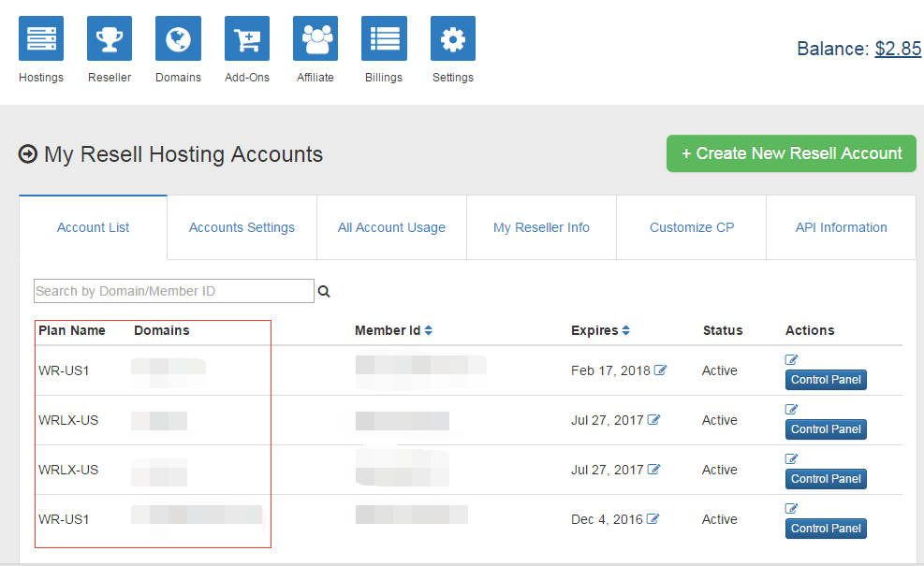The height and width of the screenshot is (566, 924).
Task: Click the Reseller trophy icon
Action: coord(110,39)
